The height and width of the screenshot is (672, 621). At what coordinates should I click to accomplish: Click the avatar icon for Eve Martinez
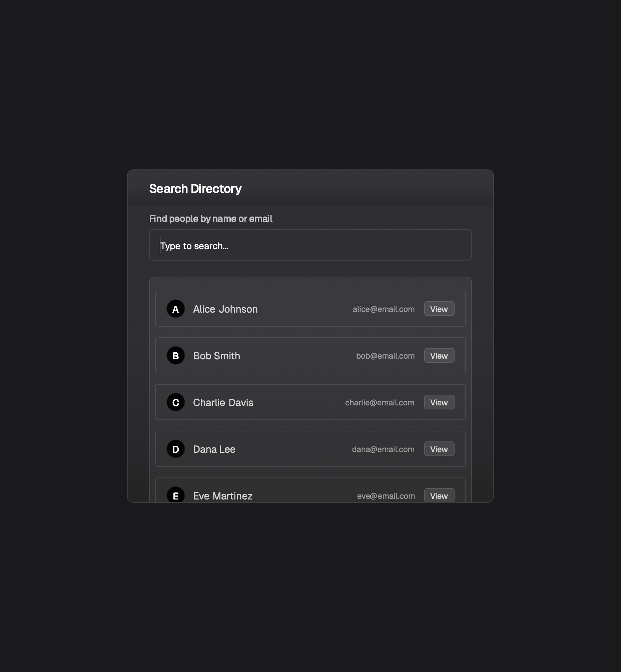pyautogui.click(x=175, y=495)
